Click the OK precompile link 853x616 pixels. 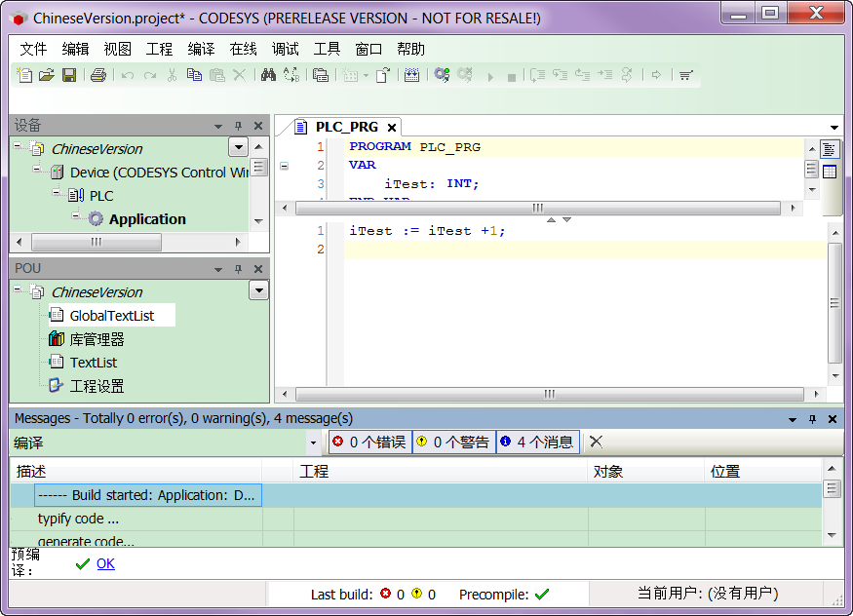click(x=105, y=563)
